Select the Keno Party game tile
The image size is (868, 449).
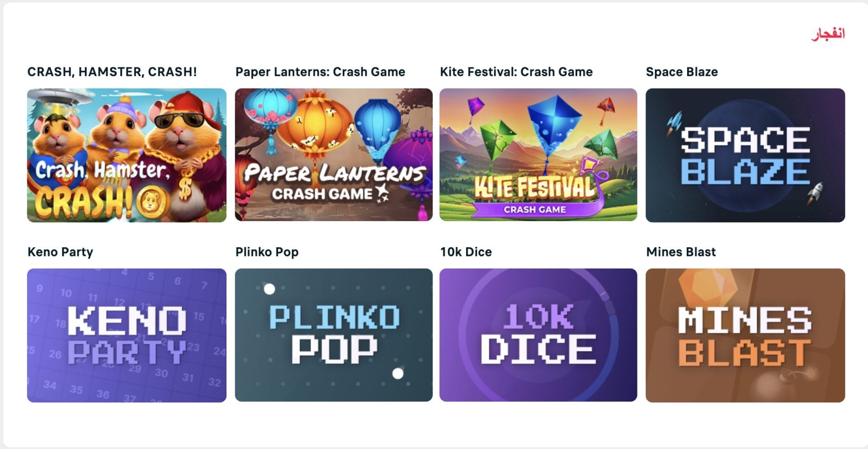[x=127, y=335]
